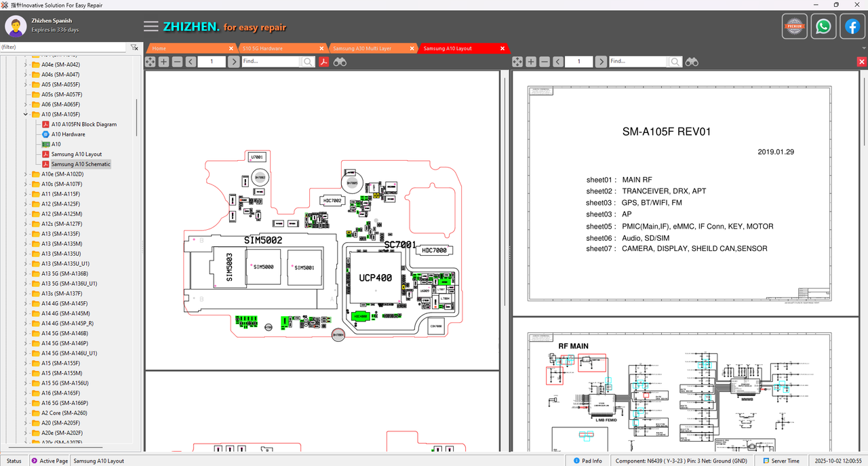Viewport: 868px width, 466px height.
Task: Click the tree filter input field
Action: tap(64, 47)
